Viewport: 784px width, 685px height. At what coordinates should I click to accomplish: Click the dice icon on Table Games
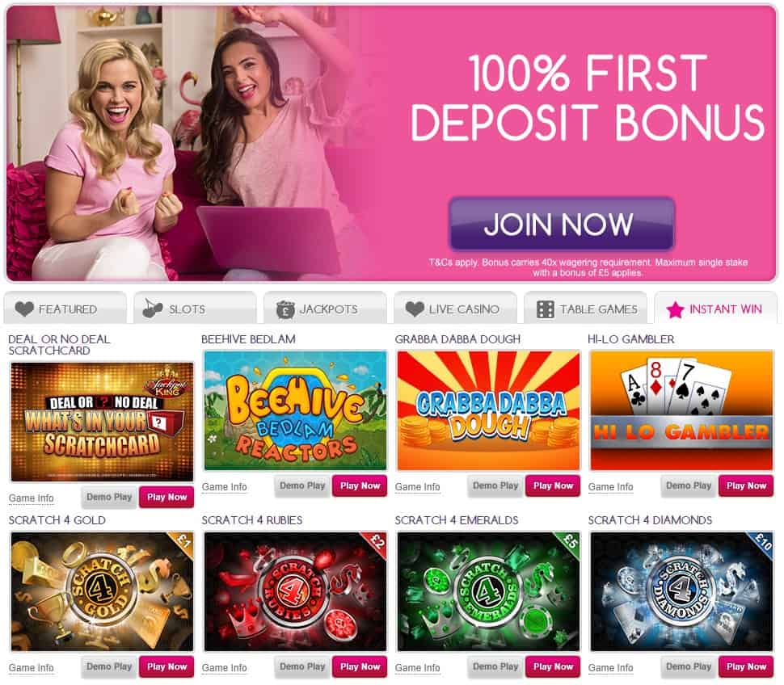[x=545, y=309]
